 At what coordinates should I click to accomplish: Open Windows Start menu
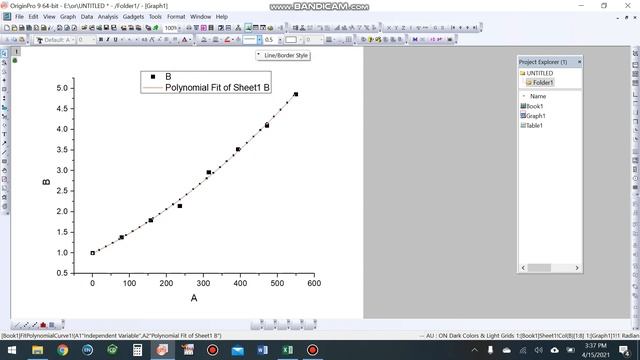12,350
